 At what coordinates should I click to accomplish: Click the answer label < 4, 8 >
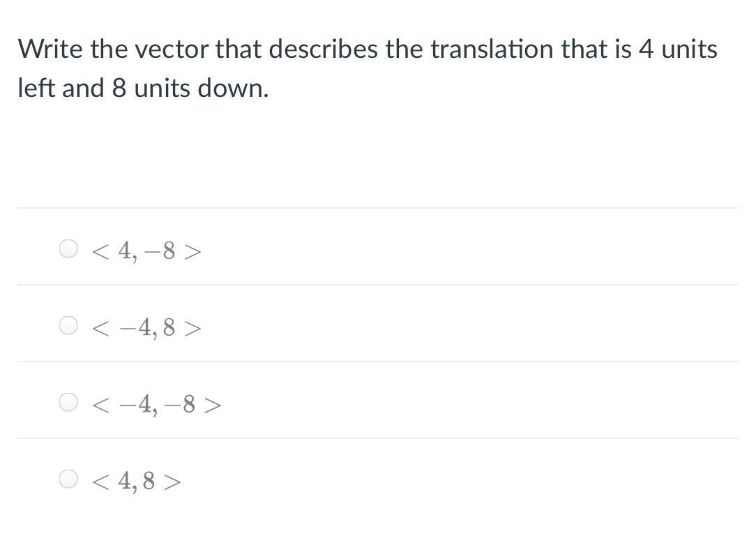pos(136,481)
